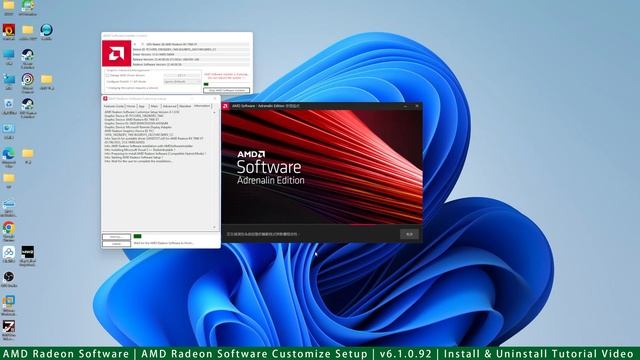Click the red progress bar in Adrenalin installer
The image size is (640, 360).
(x=362, y=224)
